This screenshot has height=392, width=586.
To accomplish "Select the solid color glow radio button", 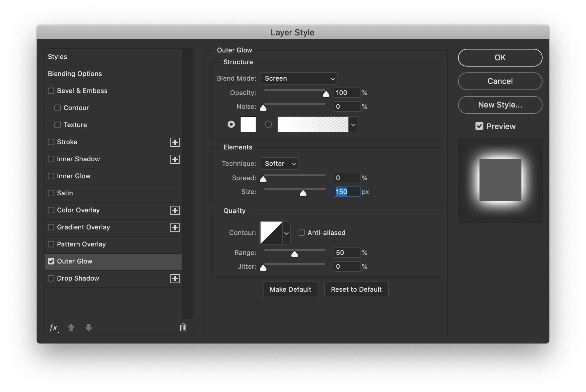I will click(x=231, y=124).
